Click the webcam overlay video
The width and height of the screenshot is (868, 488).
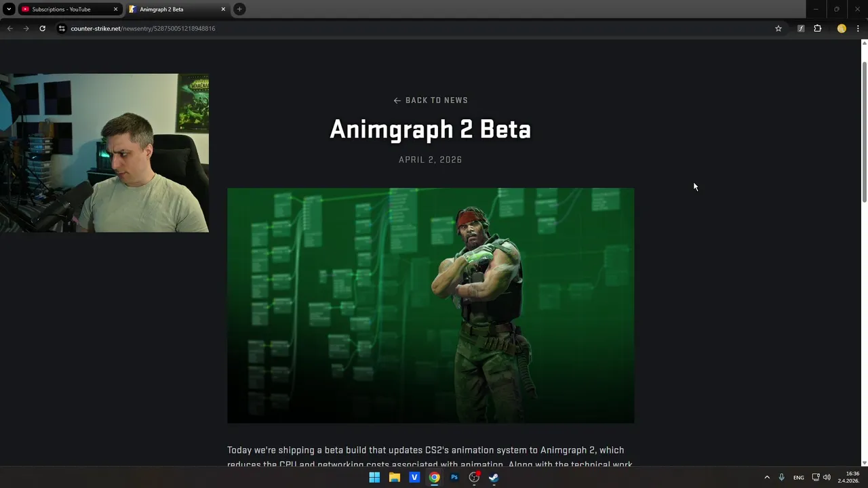[104, 153]
